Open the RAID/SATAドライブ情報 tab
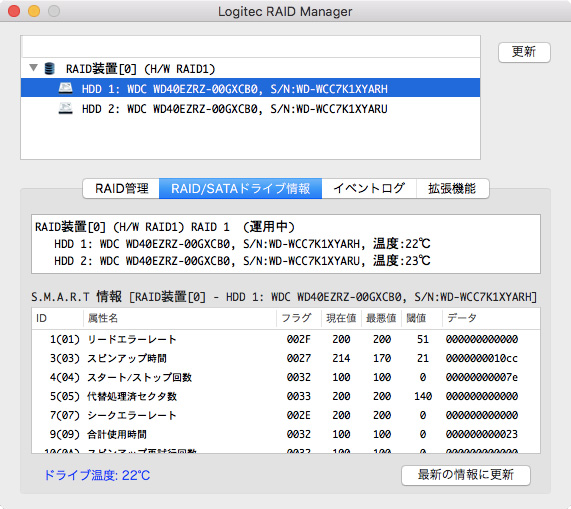 (x=240, y=188)
